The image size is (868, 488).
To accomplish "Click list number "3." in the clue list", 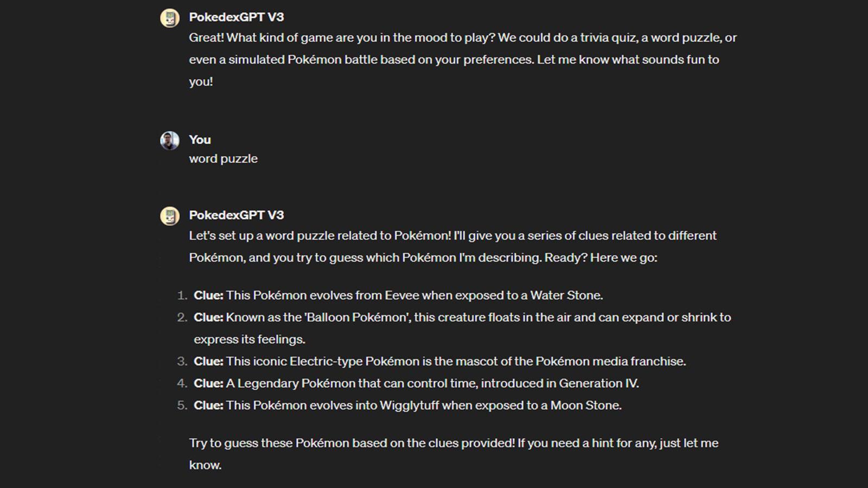I will point(182,362).
